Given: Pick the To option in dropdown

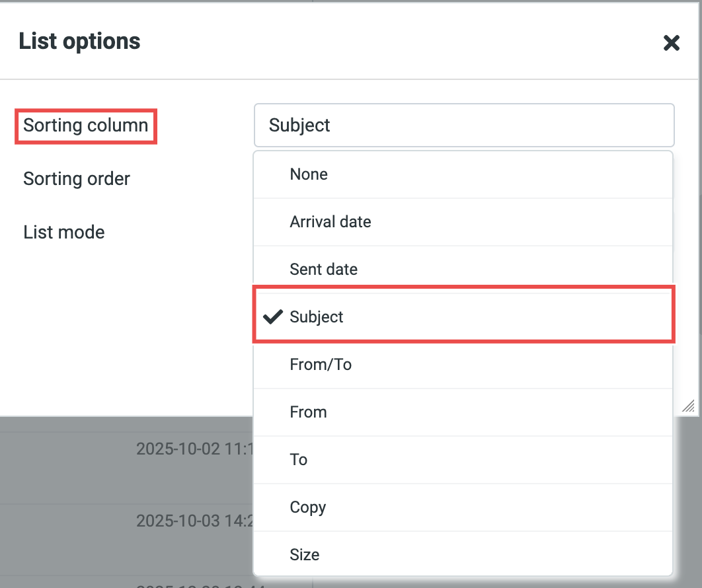Looking at the screenshot, I should 298,460.
